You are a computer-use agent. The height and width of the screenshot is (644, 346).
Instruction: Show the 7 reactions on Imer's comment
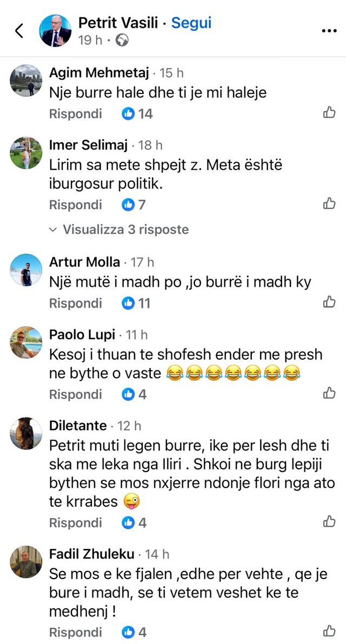coord(134,205)
